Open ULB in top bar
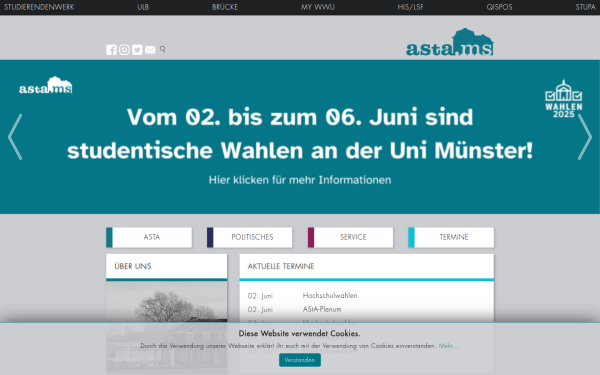The width and height of the screenshot is (600, 375). [x=143, y=7]
